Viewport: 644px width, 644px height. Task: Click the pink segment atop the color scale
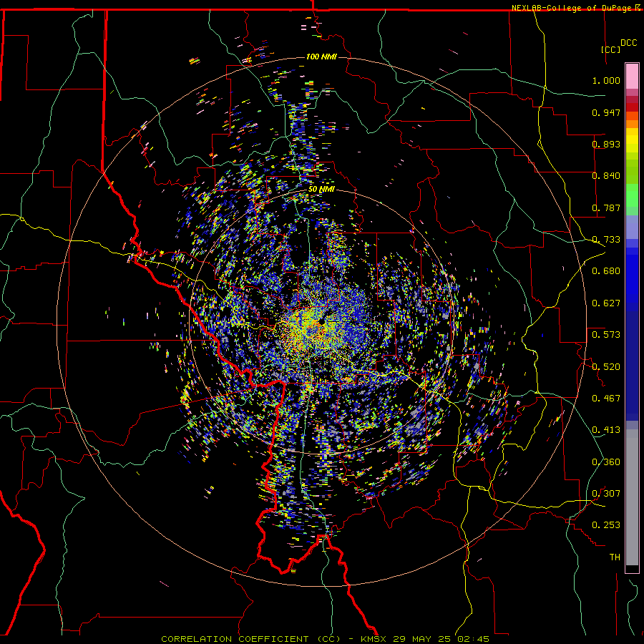[632, 76]
